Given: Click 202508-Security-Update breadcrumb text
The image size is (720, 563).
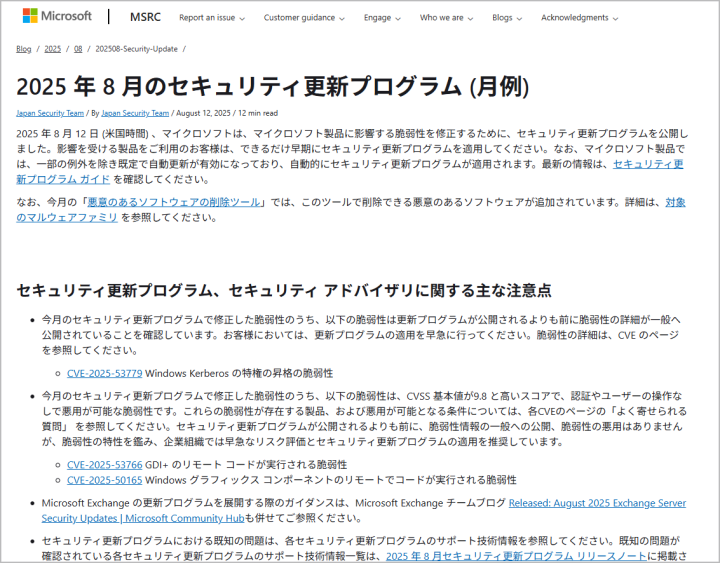Looking at the screenshot, I should click(136, 49).
